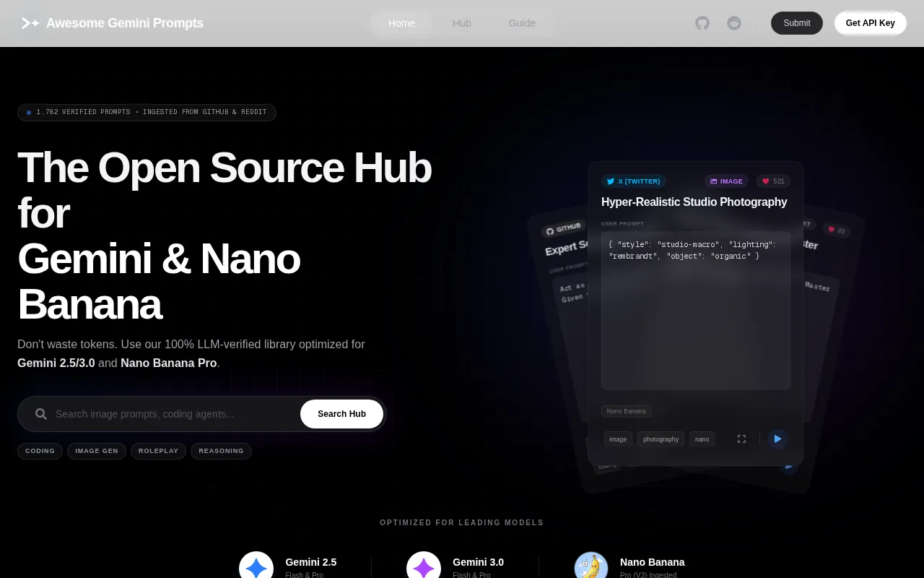Open the Reddit icon in header

tap(734, 23)
